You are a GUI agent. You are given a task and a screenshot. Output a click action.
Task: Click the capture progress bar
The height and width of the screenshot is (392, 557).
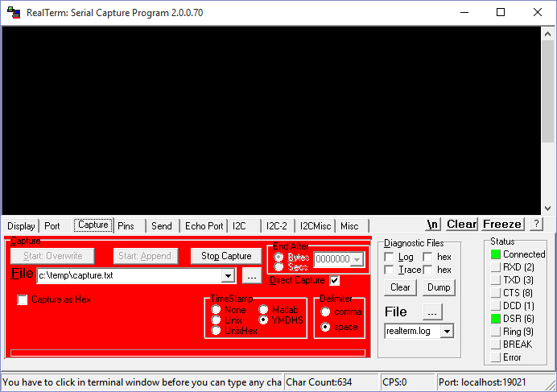pos(188,353)
